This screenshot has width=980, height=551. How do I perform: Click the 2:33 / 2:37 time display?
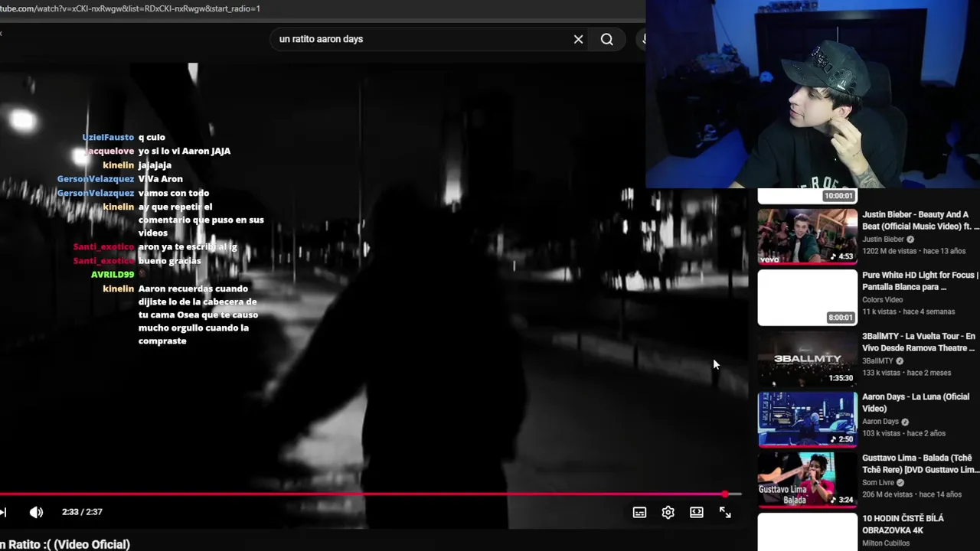(x=82, y=512)
